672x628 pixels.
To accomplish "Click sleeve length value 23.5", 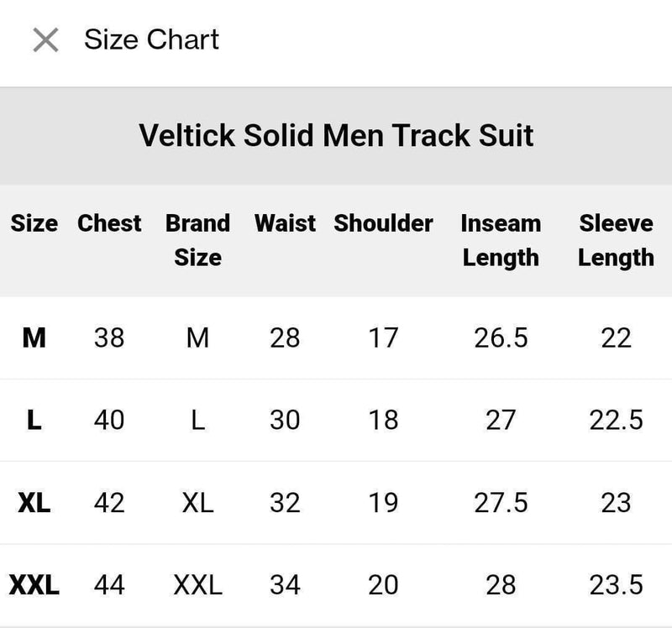I will click(x=616, y=584).
